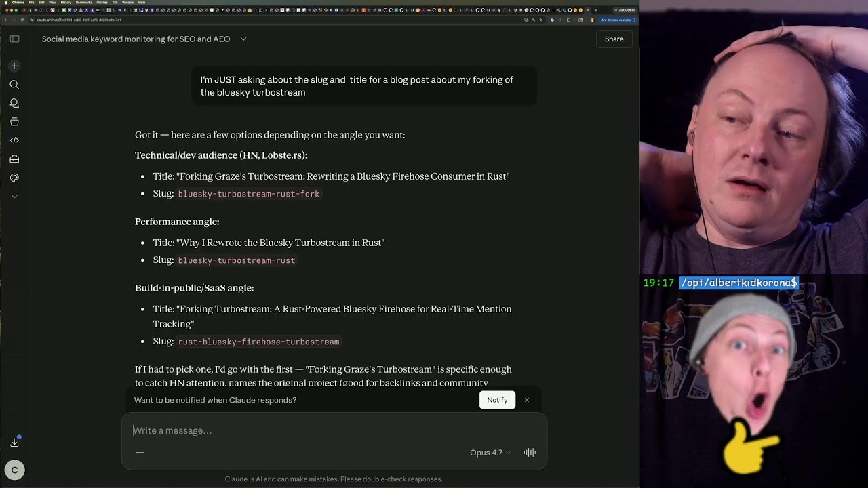Viewport: 868px width, 488px height.
Task: Share this conversation
Action: 614,39
